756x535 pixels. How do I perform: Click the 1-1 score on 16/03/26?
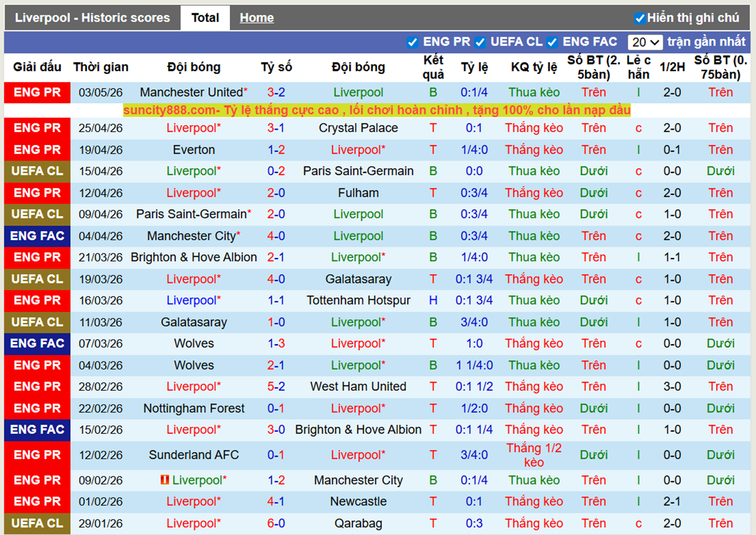pos(276,300)
